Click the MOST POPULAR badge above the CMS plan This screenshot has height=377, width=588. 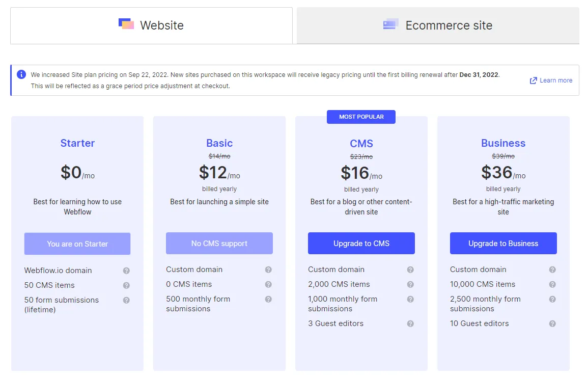pyautogui.click(x=361, y=117)
